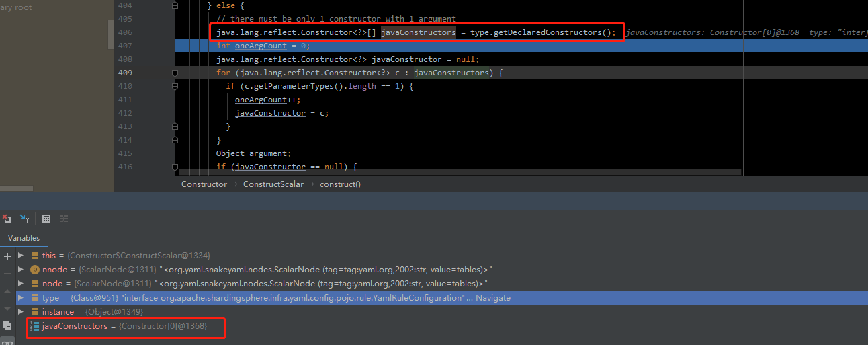Click line number 409 in the gutter
Image resolution: width=868 pixels, height=345 pixels.
point(125,73)
